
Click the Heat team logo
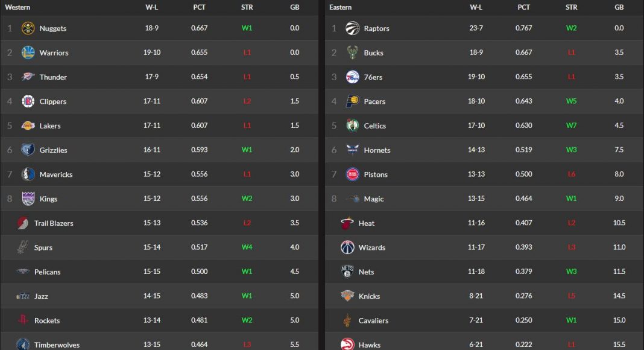[x=347, y=223]
